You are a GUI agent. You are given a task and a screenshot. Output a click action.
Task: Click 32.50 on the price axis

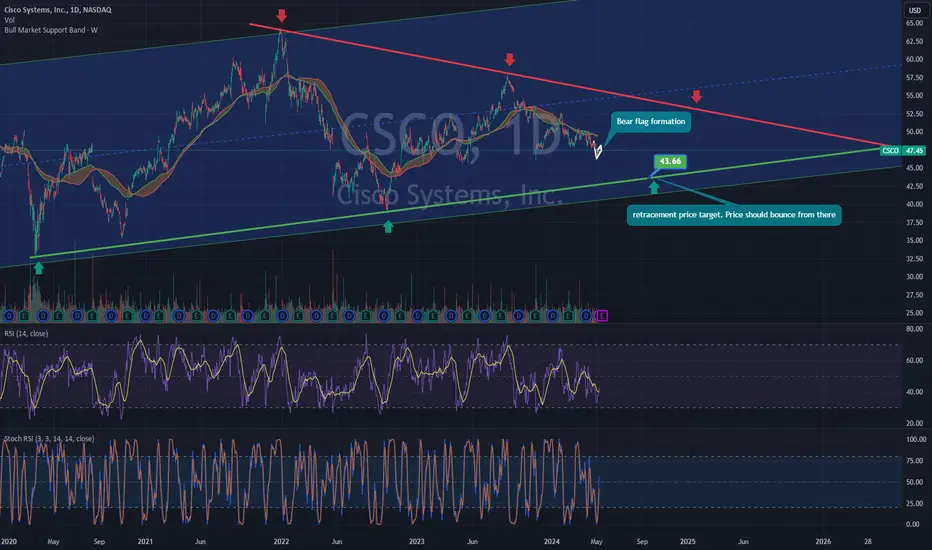click(x=914, y=259)
